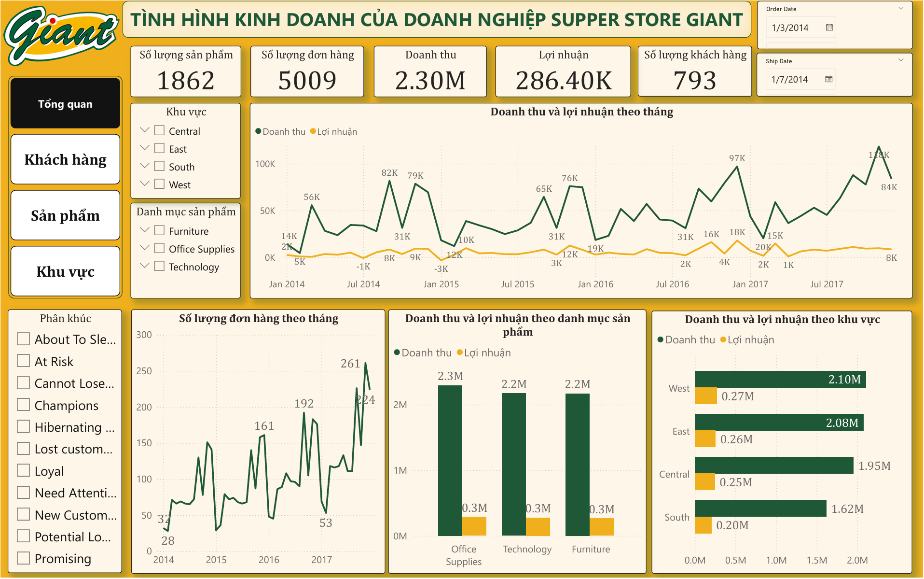Expand the East region chevron
The height and width of the screenshot is (579, 924).
[x=144, y=148]
